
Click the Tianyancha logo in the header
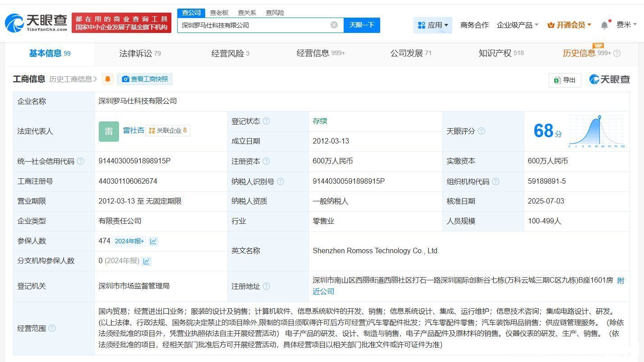pos(36,23)
